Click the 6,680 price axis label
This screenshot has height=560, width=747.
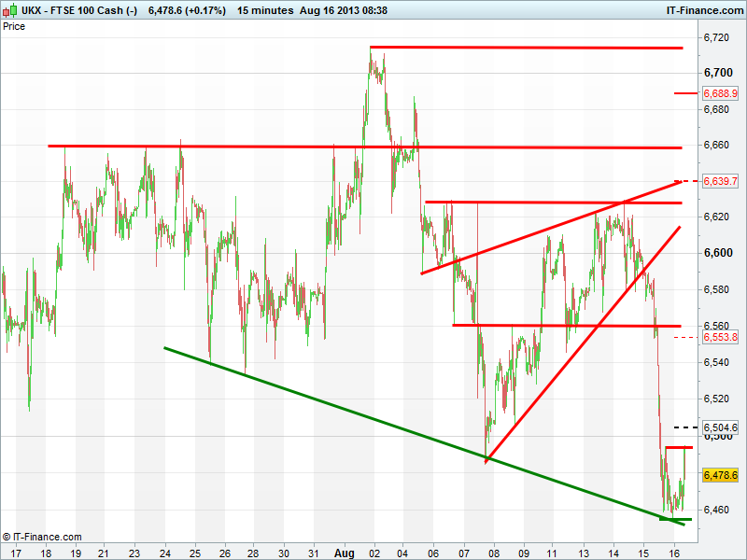(x=716, y=109)
